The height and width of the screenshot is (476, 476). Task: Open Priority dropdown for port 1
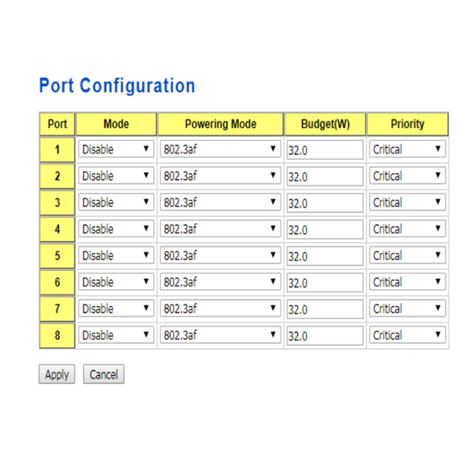pos(407,149)
